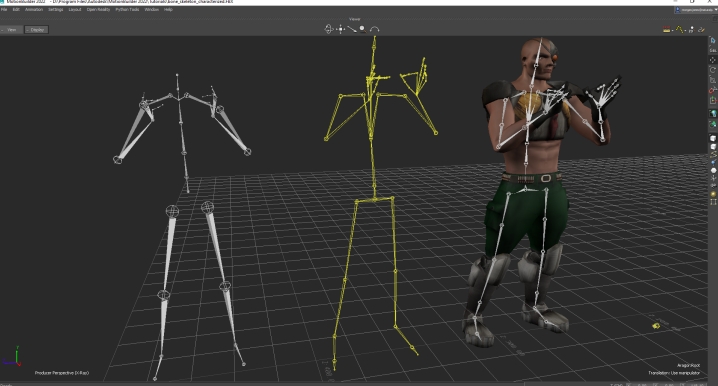Image resolution: width=718 pixels, height=386 pixels.
Task: Expand the red viewer layout dropdown icon
Action: pos(667,30)
